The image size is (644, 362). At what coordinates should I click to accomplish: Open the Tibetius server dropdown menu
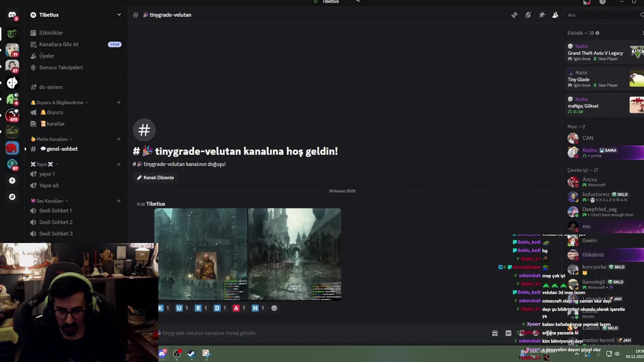[x=75, y=15]
